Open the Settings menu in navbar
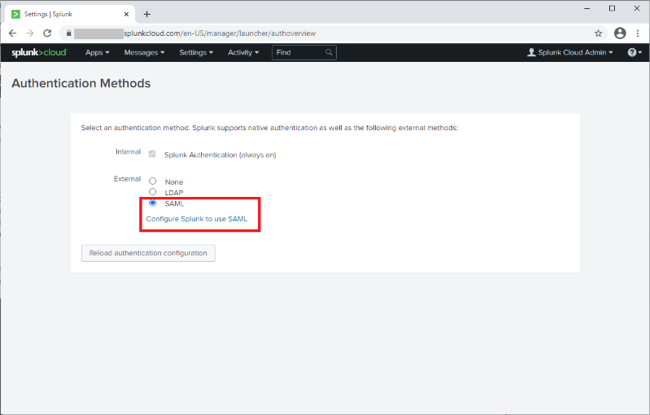This screenshot has width=650, height=415. pyautogui.click(x=195, y=52)
